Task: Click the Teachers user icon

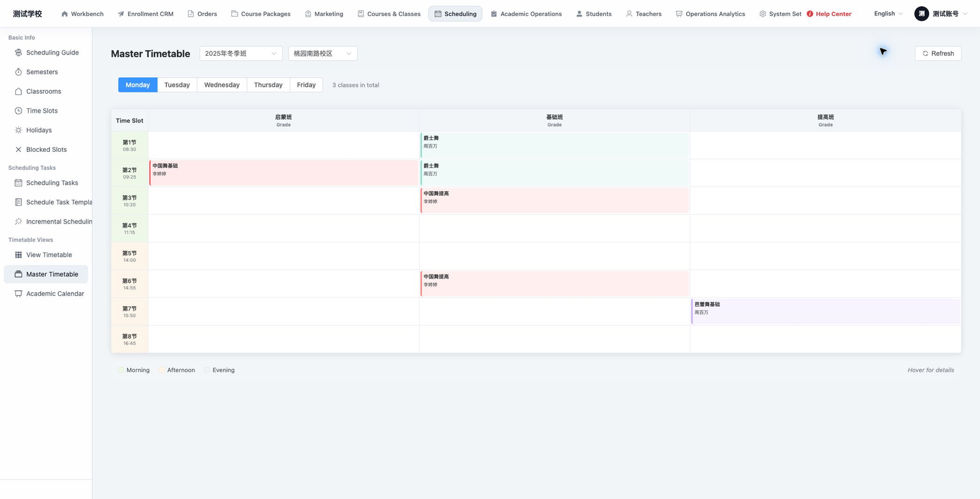Action: 629,13
